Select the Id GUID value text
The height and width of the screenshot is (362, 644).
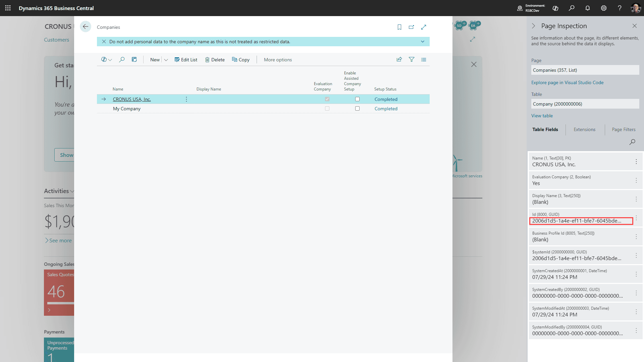tap(577, 221)
